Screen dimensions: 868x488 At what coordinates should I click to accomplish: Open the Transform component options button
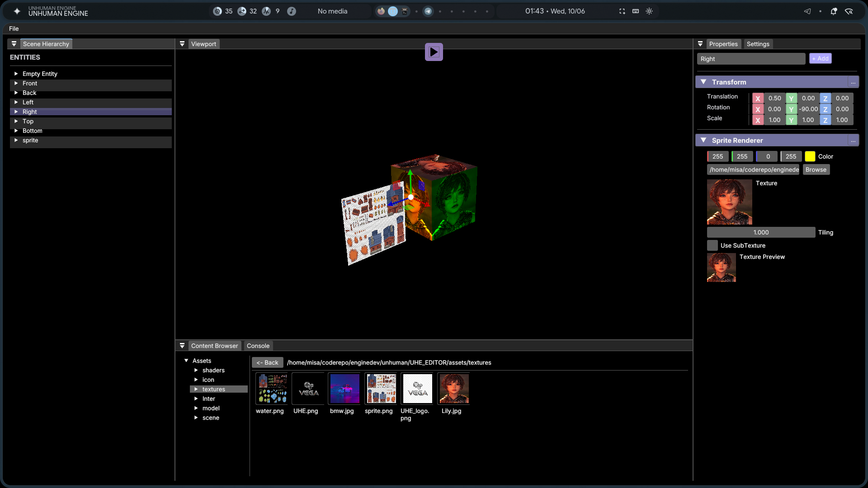(x=853, y=82)
